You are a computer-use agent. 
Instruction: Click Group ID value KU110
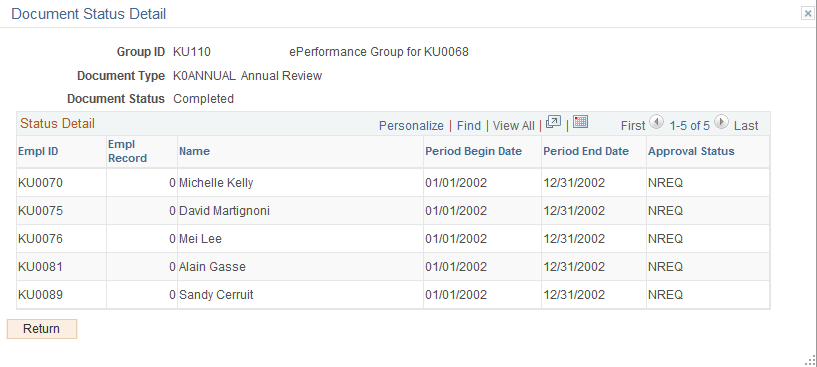click(x=192, y=52)
